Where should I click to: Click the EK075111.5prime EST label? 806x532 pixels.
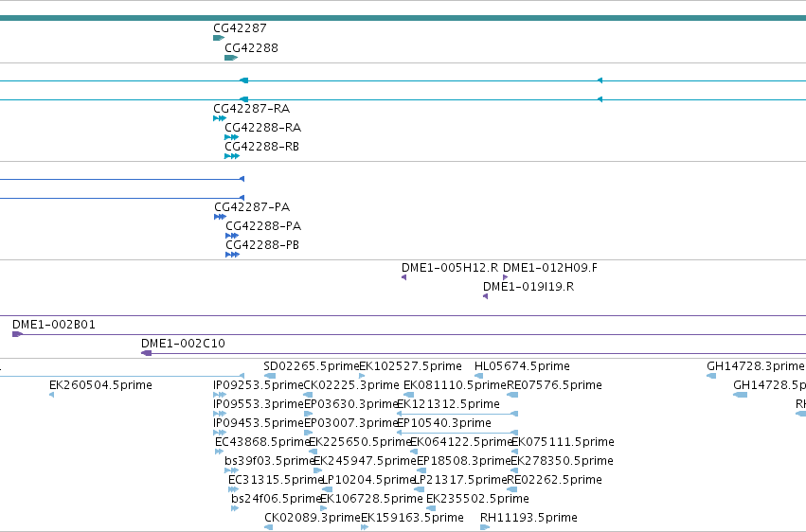pyautogui.click(x=563, y=442)
